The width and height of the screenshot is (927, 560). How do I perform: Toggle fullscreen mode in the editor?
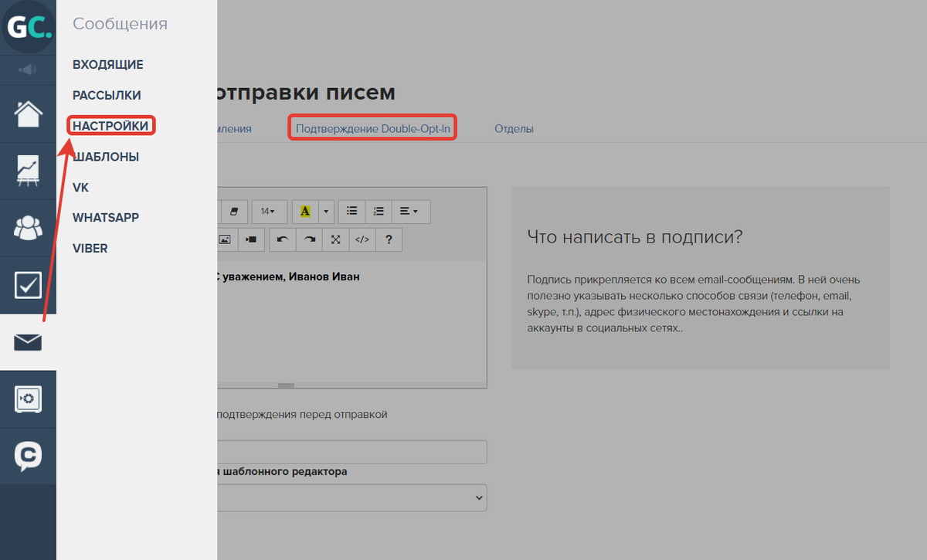click(335, 239)
